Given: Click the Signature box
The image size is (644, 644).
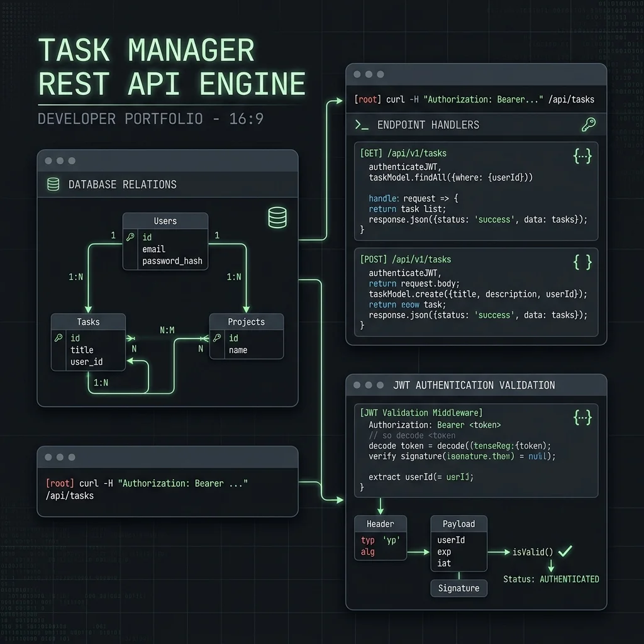Looking at the screenshot, I should [458, 588].
